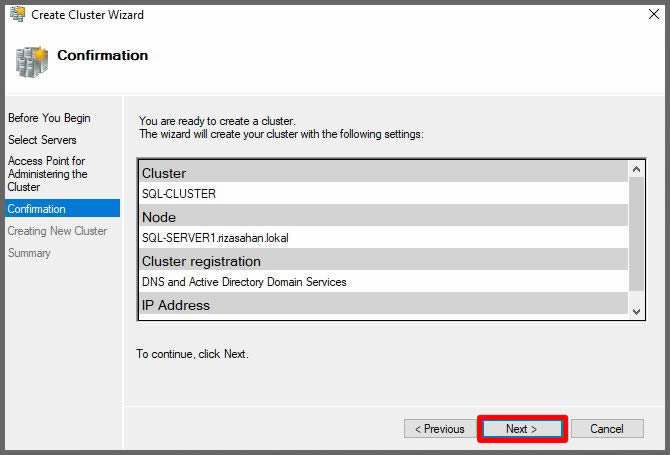Select DNS and Active Directory Domain Services entry
670x455 pixels.
click(x=244, y=282)
